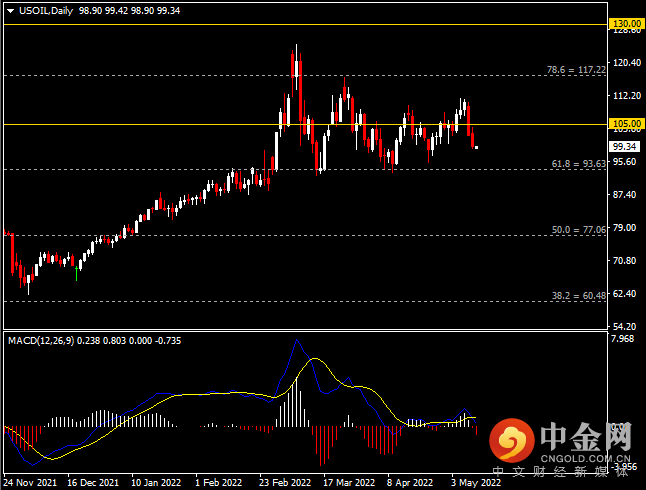Click the 17 Mar 2022 date marker
646x490 pixels.
coord(349,480)
